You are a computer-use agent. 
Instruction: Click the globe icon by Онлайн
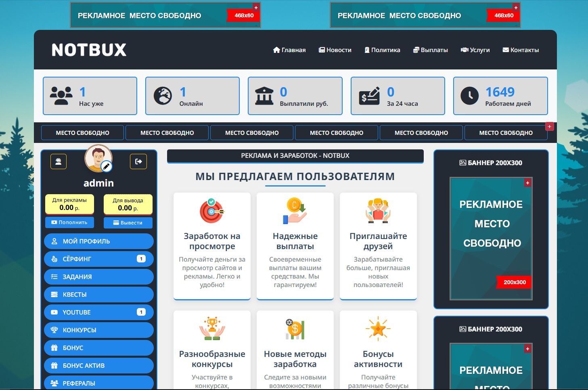(x=163, y=96)
